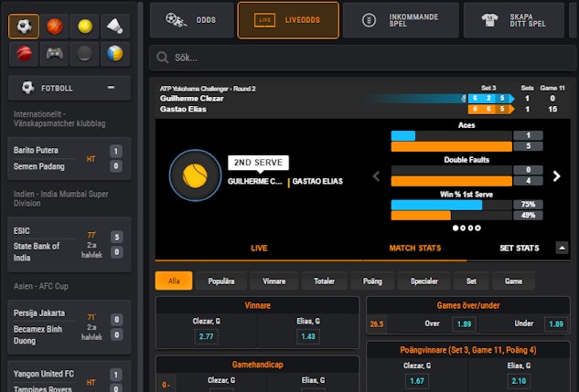Switch to the MATCH STATS tab
Viewport: 579px width, 392px height.
415,249
